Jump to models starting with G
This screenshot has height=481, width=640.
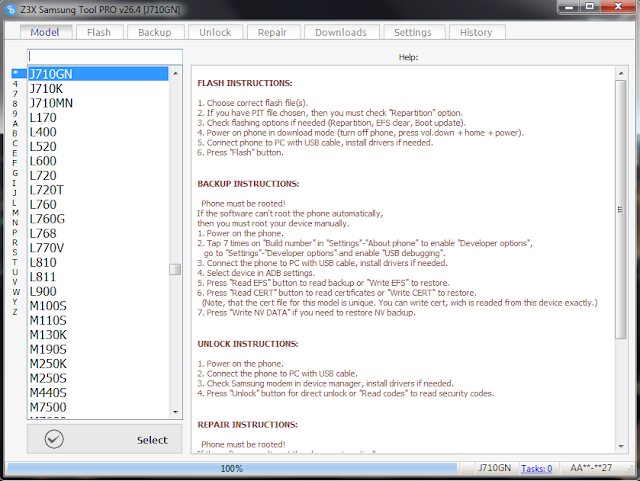point(15,173)
